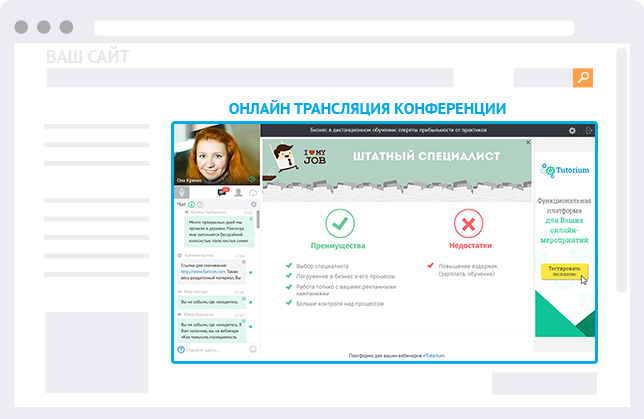Viewport: 644px width, 419px height.
Task: Open the emoji picker in chat input
Action: (x=253, y=350)
